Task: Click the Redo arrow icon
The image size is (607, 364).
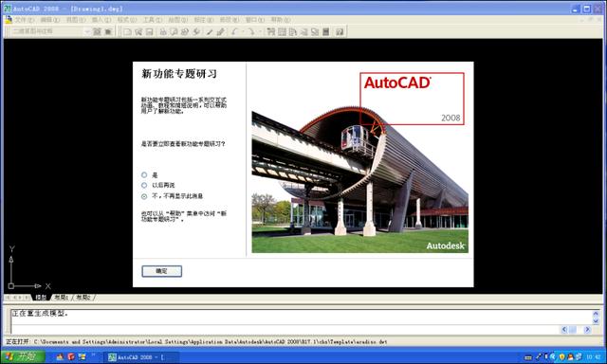Action: coord(250,31)
